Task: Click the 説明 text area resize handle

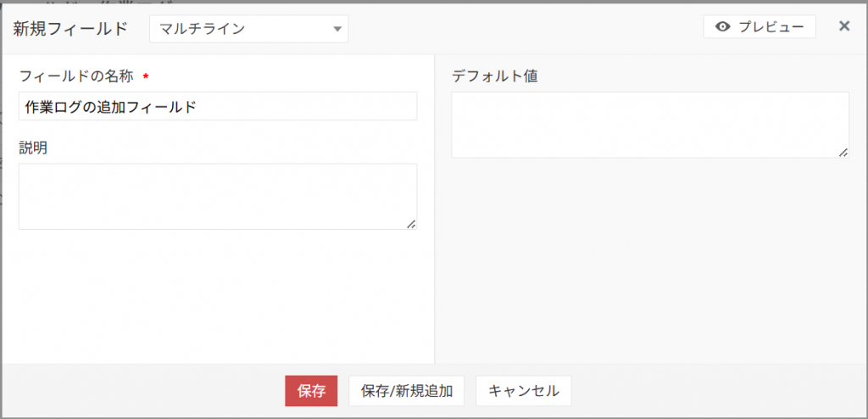Action: (x=411, y=224)
